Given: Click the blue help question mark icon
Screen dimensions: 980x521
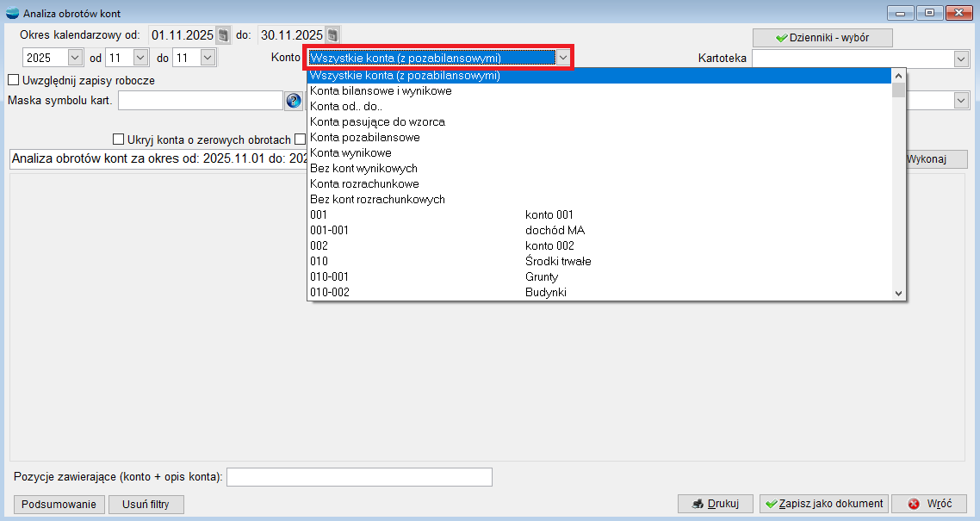Looking at the screenshot, I should coord(293,101).
